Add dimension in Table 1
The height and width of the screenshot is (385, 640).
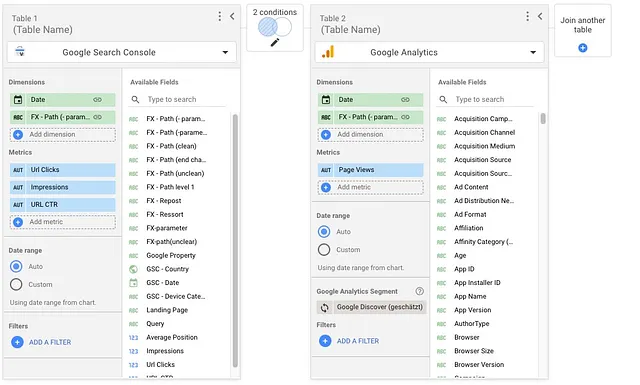pos(62,134)
